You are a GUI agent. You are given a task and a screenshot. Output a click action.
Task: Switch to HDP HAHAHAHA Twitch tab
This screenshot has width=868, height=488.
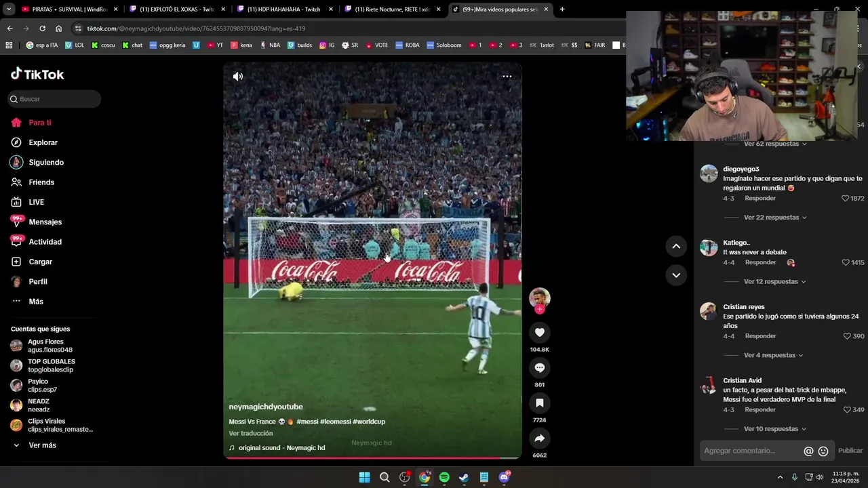[284, 9]
